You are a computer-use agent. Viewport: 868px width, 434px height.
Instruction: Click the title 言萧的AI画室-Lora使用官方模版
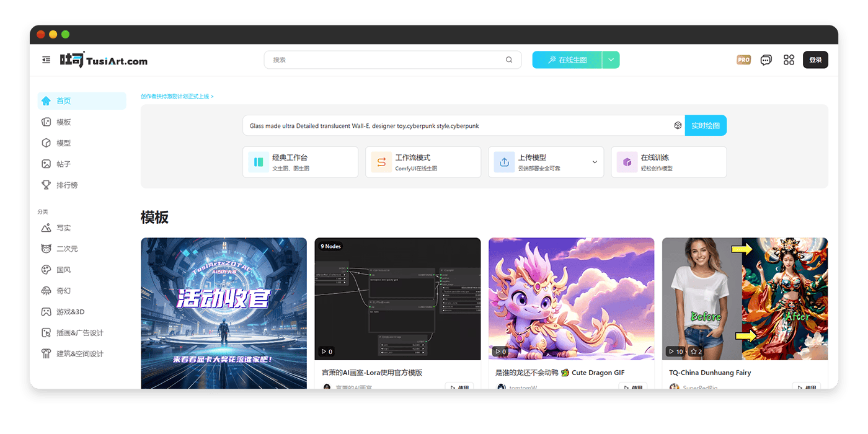372,373
